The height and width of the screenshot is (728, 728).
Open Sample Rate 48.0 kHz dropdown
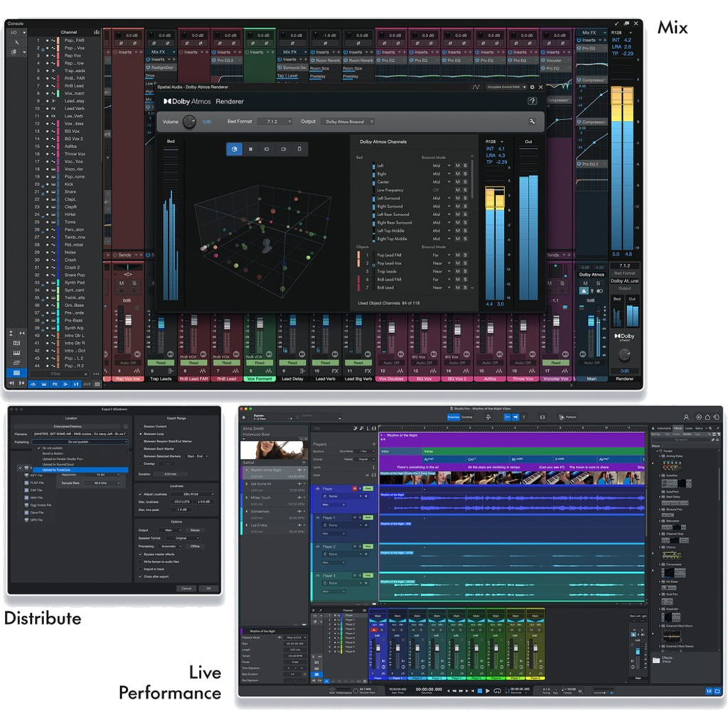[x=103, y=483]
